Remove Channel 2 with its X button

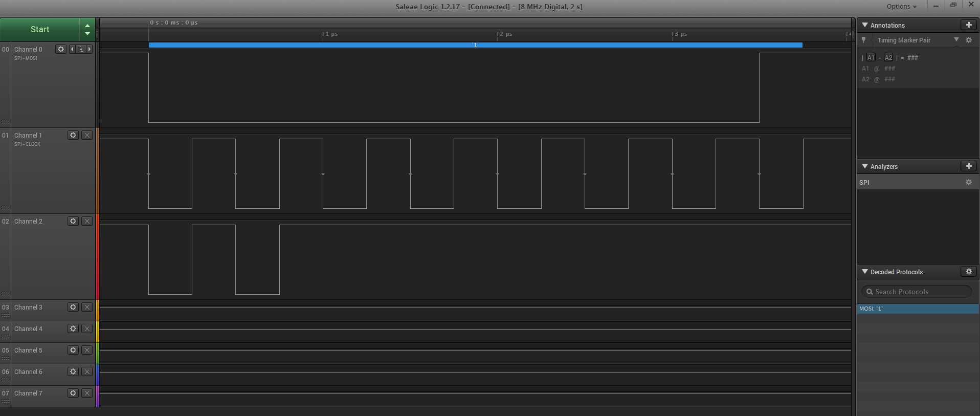(87, 221)
